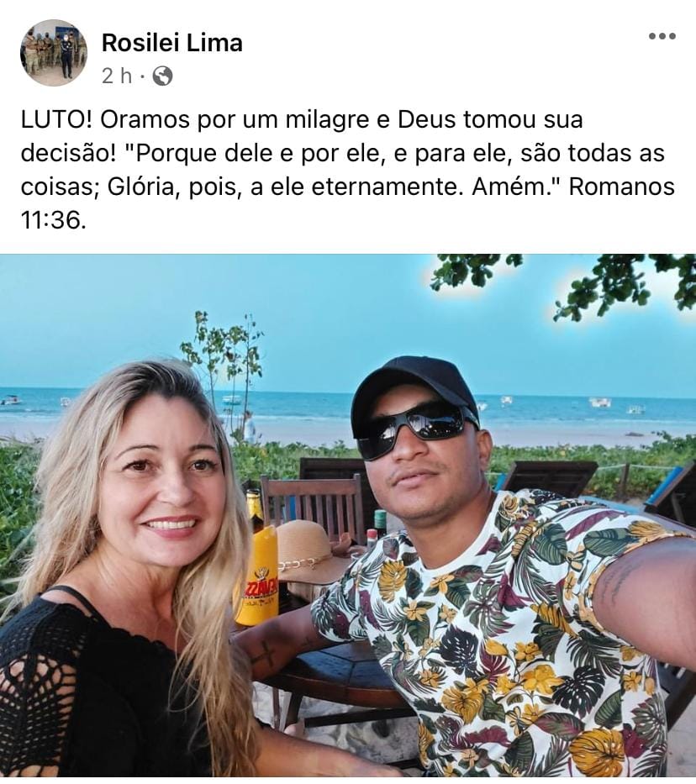Open the Rosilei Lima profile name link
Screen dimensions: 696x784
click(172, 43)
